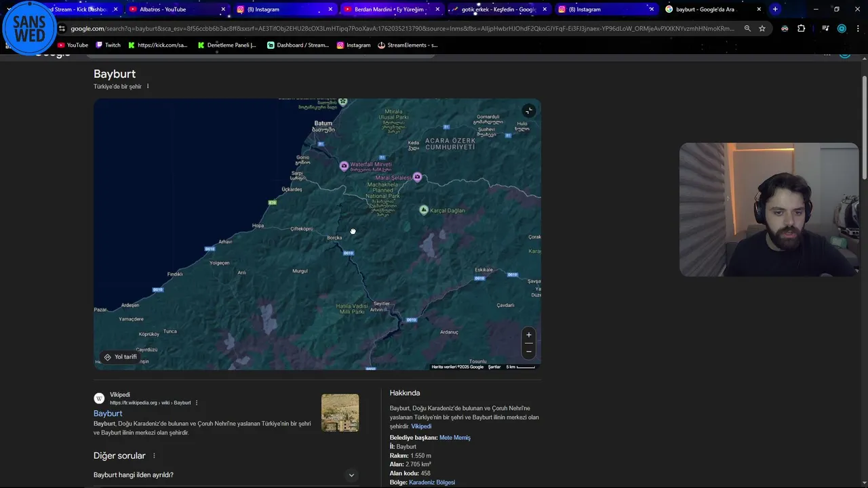Close the Berdan Mardini tab

click(437, 9)
